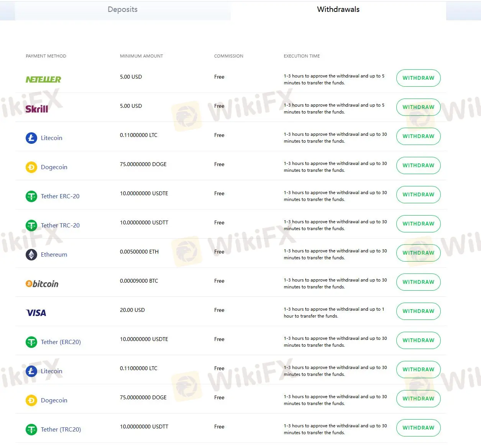Click the Dogecoin text link

pos(54,167)
